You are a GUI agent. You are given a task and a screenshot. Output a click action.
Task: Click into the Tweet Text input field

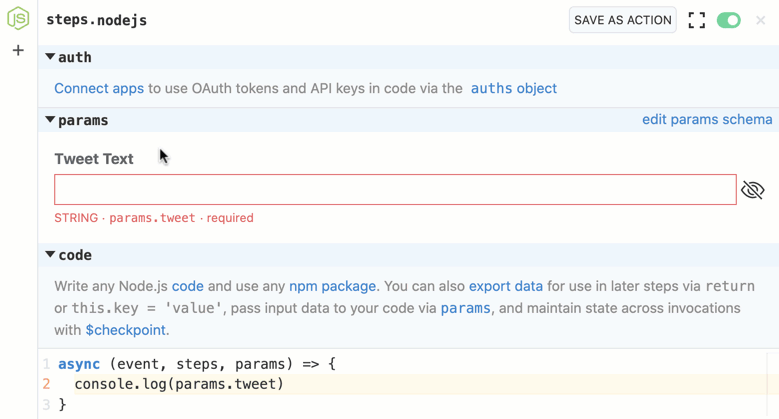tap(395, 190)
